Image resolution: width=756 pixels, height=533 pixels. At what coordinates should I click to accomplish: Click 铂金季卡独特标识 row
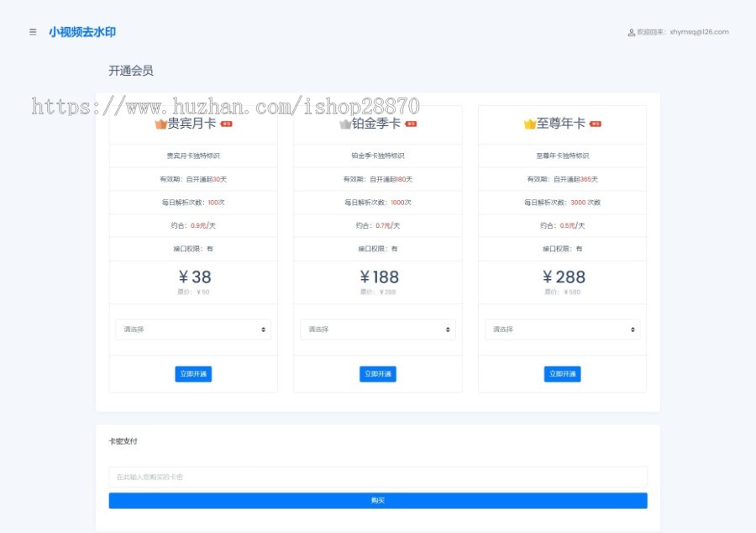[x=378, y=156]
